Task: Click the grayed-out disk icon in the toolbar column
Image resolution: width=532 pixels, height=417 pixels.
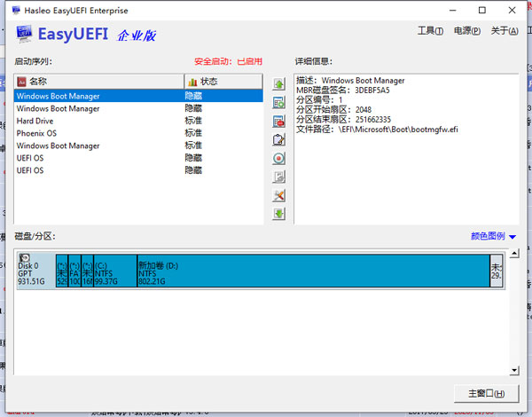Action: 278,177
